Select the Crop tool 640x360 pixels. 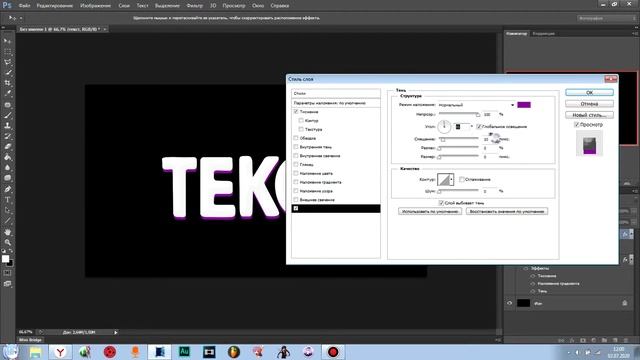coord(7,83)
